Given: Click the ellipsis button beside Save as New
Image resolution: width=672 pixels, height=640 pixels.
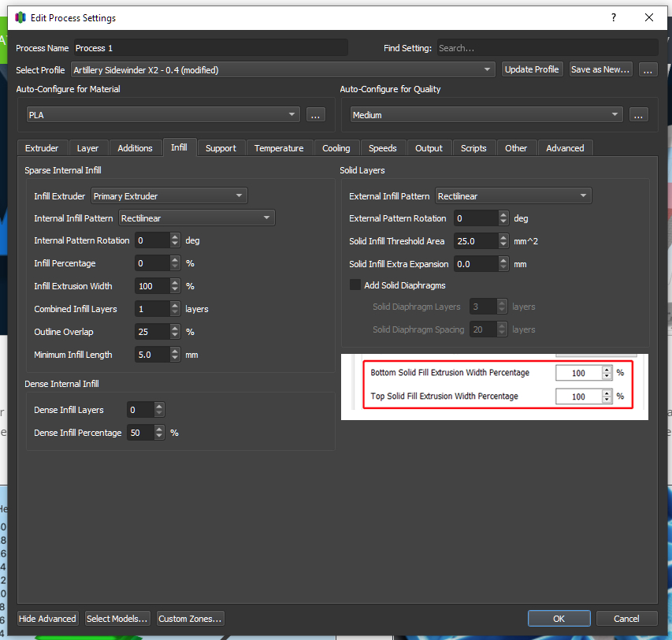Looking at the screenshot, I should 648,69.
